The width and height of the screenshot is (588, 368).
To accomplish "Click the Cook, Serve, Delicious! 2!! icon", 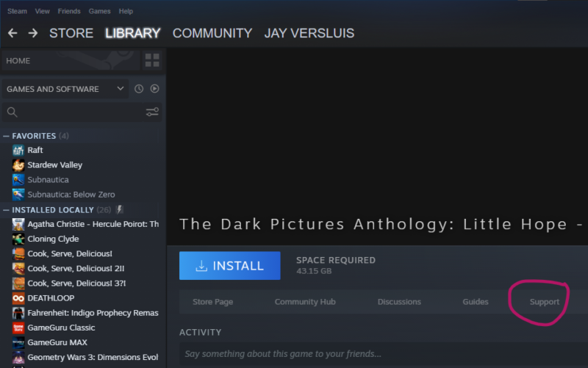I will 18,268.
